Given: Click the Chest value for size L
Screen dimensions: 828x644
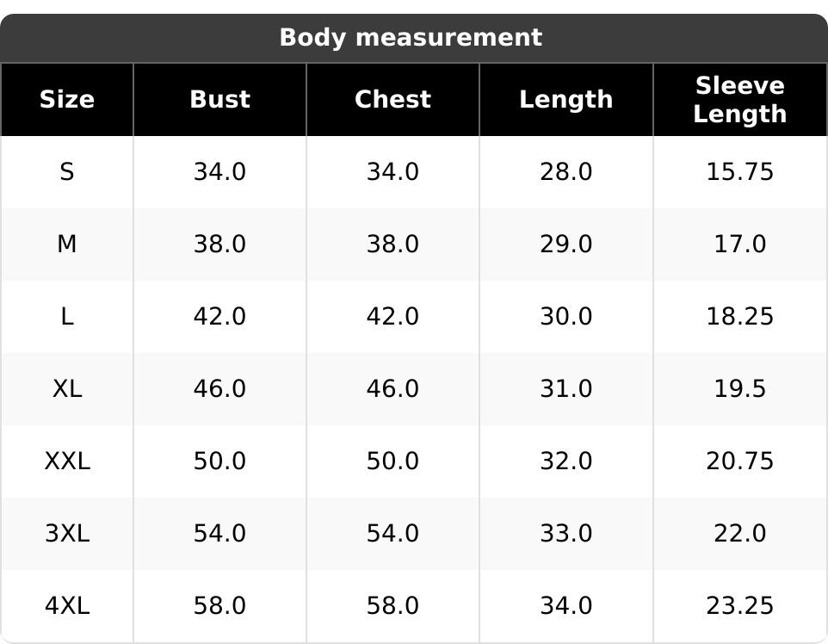Looking at the screenshot, I should tap(392, 317).
